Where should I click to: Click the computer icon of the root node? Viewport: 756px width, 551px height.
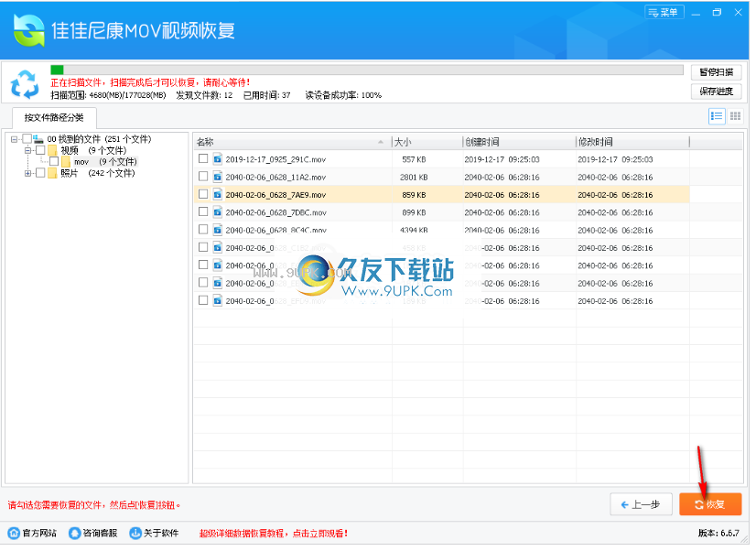point(38,139)
